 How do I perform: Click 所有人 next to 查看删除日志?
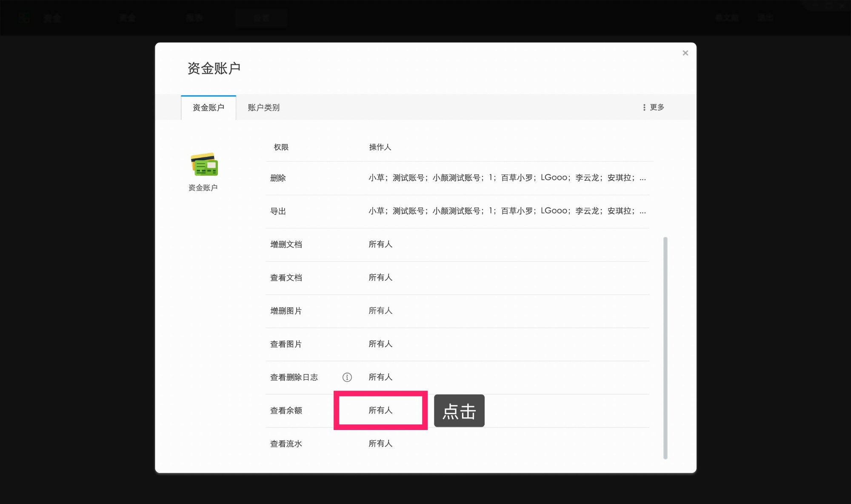[x=380, y=377]
